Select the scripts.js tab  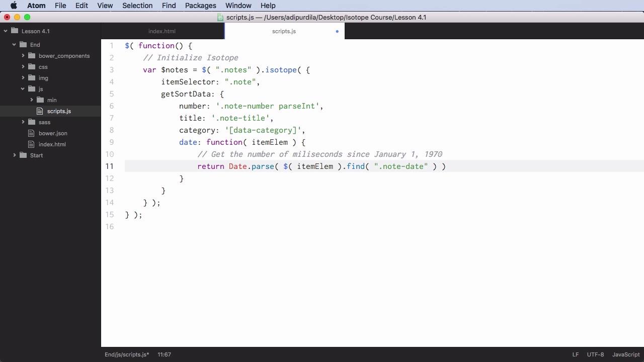point(284,31)
